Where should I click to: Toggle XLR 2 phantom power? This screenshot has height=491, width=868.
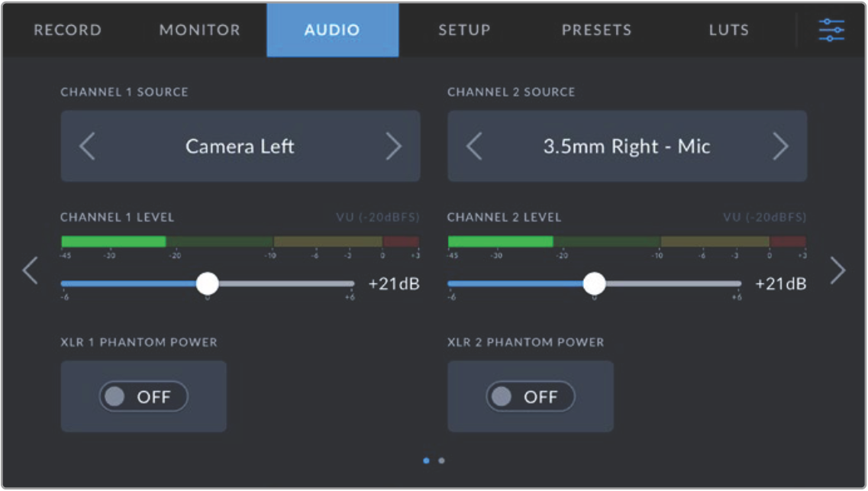[x=530, y=397]
